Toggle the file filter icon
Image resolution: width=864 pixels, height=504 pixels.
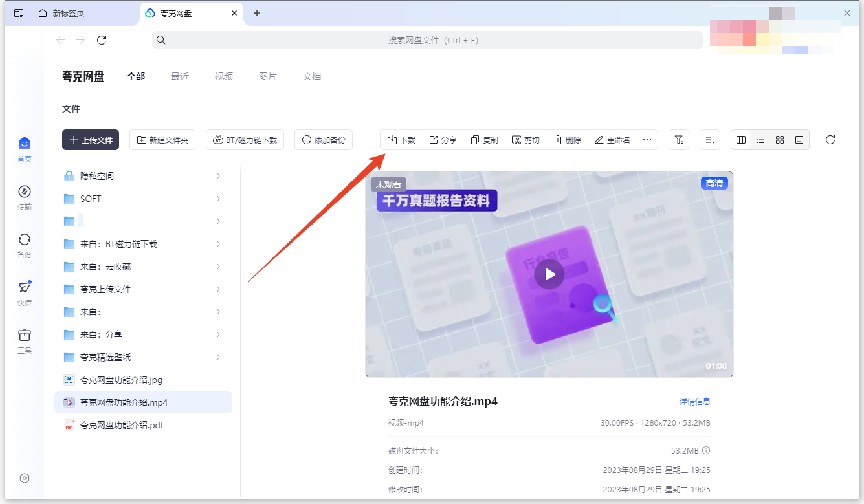click(x=678, y=139)
